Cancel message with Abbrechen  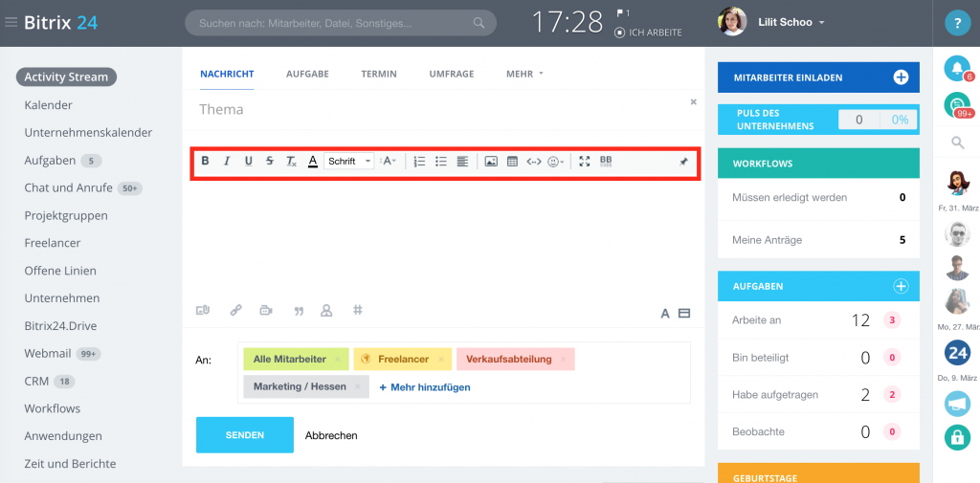tap(331, 435)
